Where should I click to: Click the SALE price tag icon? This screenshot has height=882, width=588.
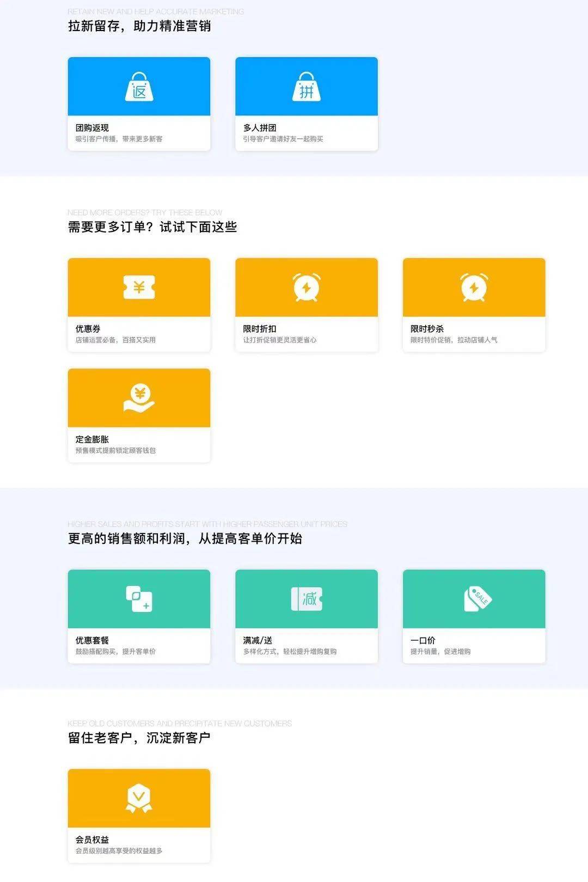477,599
